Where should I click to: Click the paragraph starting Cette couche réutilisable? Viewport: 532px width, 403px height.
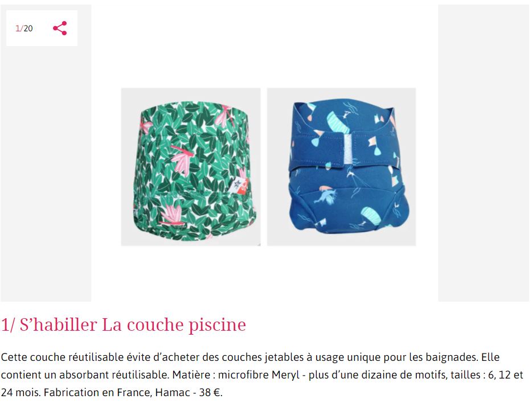pos(262,375)
